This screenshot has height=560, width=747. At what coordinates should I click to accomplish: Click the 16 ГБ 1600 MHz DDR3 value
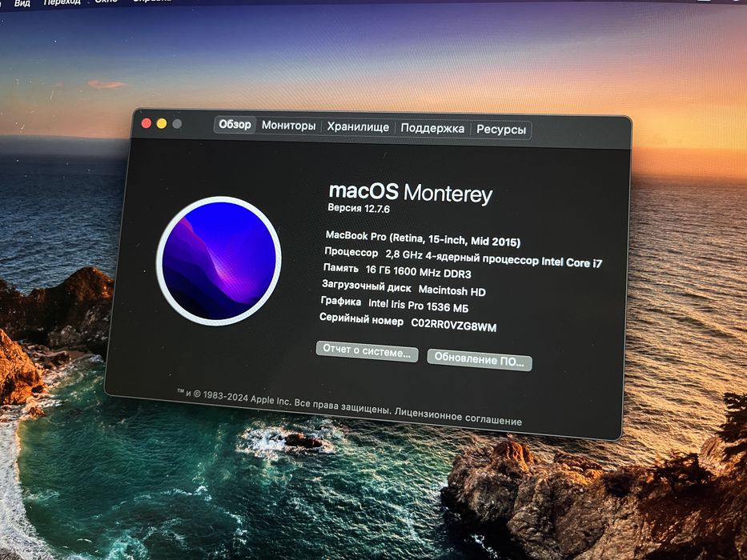(418, 272)
